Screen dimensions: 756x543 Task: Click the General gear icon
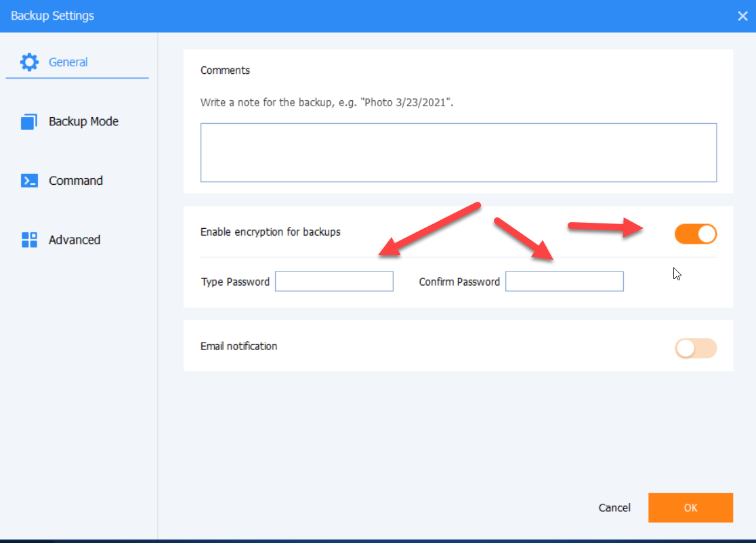point(29,62)
